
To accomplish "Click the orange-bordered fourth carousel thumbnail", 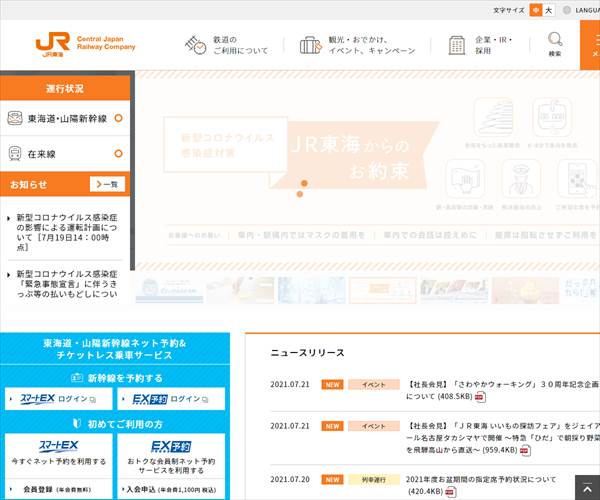I will click(383, 290).
